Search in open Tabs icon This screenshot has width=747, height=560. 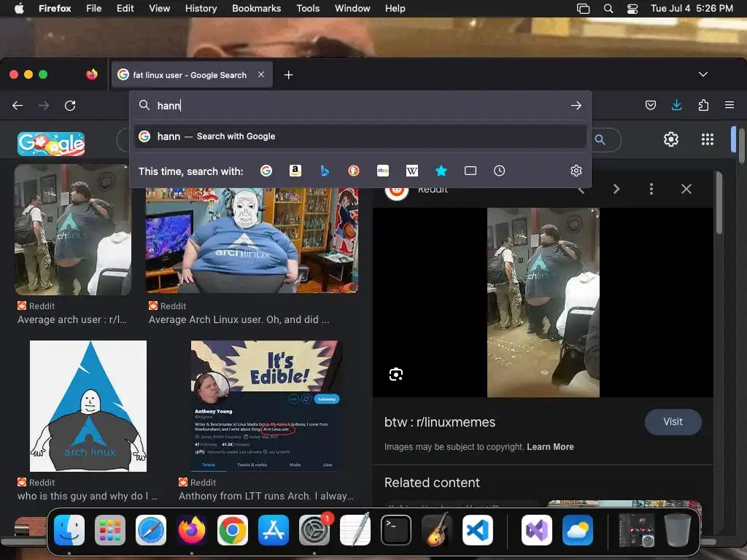pos(471,171)
